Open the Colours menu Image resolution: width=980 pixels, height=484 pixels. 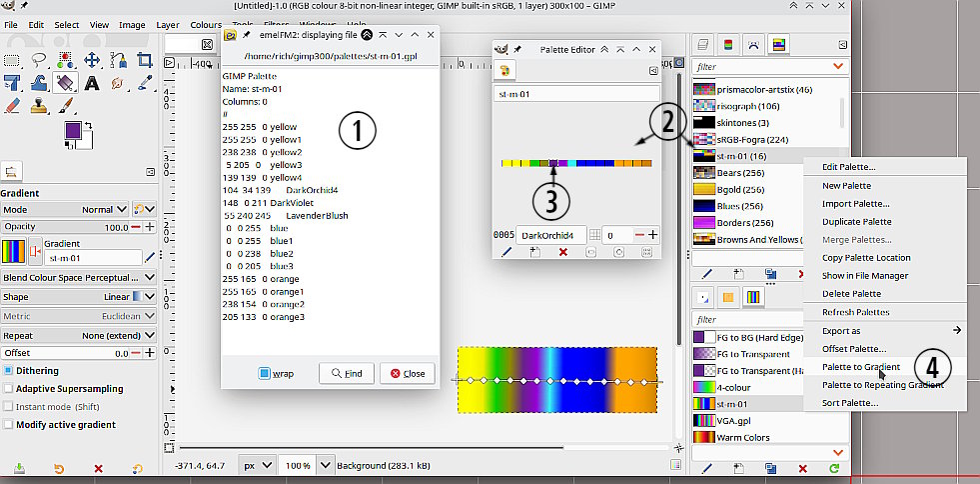pyautogui.click(x=206, y=24)
